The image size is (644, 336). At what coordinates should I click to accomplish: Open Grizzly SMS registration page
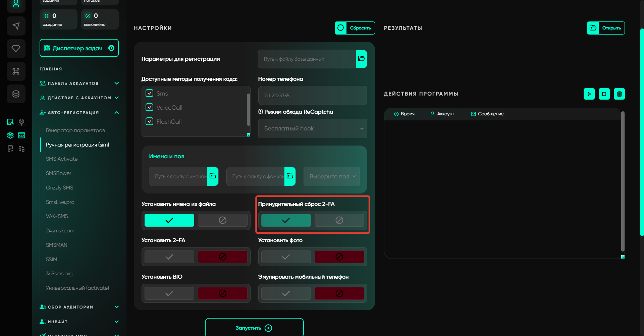tap(59, 188)
